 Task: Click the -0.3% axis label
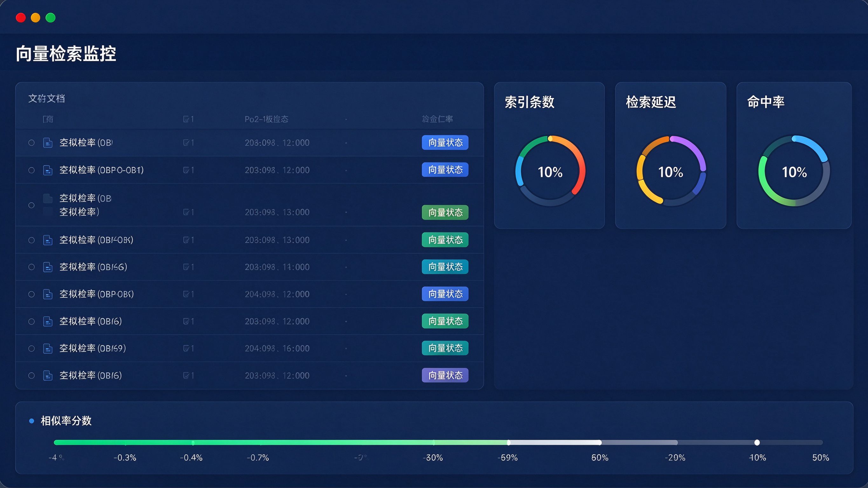click(x=125, y=458)
